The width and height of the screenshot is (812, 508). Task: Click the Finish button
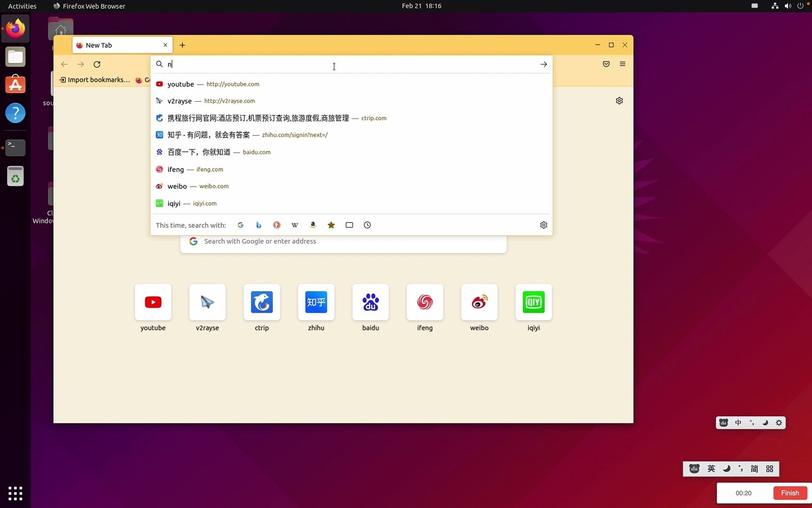click(x=790, y=493)
